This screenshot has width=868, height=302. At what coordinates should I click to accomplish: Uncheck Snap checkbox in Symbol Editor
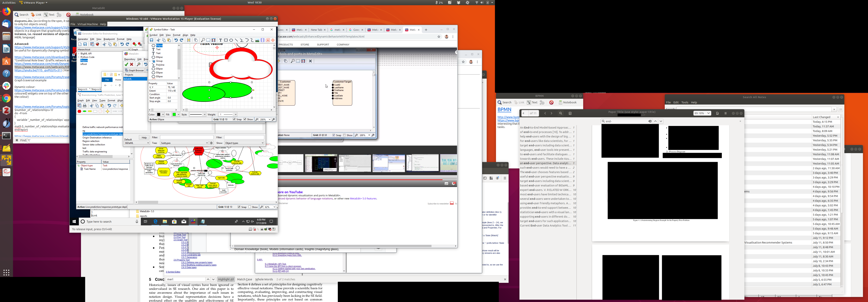point(234,119)
